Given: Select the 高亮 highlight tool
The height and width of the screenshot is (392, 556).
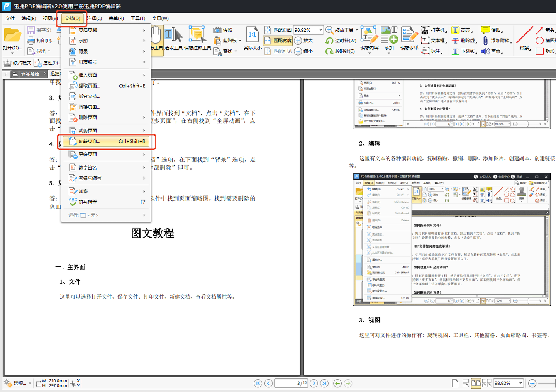Looking at the screenshot, I should pyautogui.click(x=462, y=30).
